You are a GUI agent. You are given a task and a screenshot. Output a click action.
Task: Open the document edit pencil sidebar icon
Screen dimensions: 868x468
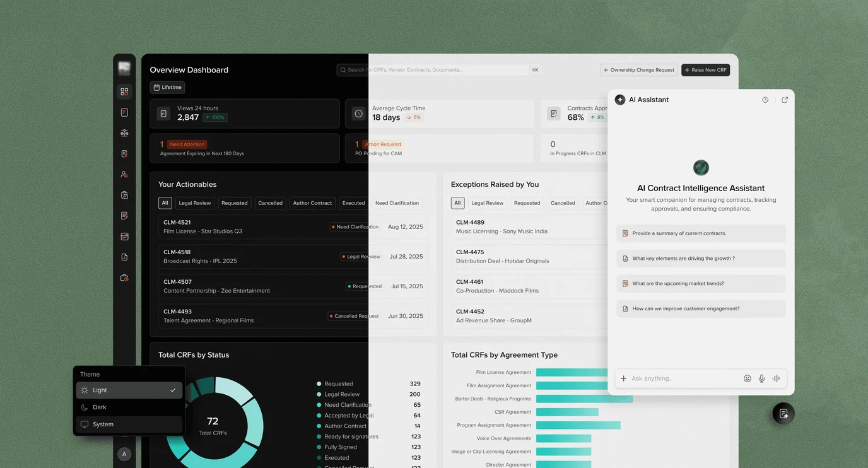(x=124, y=216)
